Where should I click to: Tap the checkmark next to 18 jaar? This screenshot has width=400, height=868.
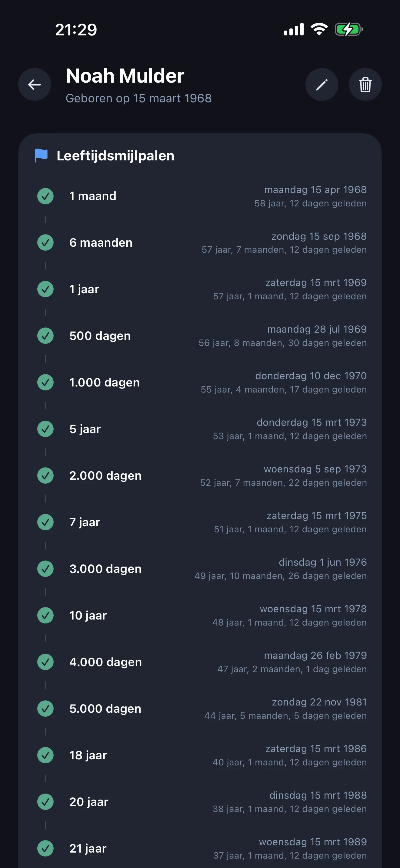click(x=45, y=755)
